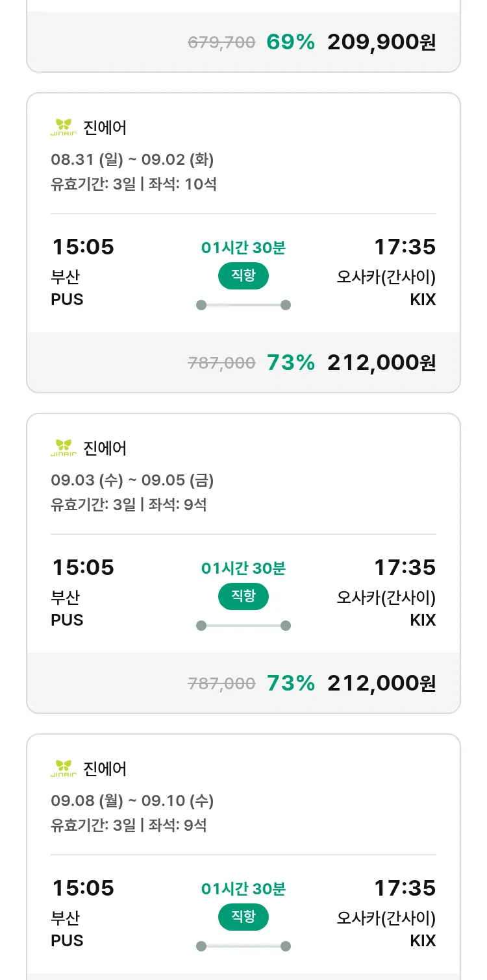
Task: Select the 209,900원 discounted fare
Action: pyautogui.click(x=381, y=42)
